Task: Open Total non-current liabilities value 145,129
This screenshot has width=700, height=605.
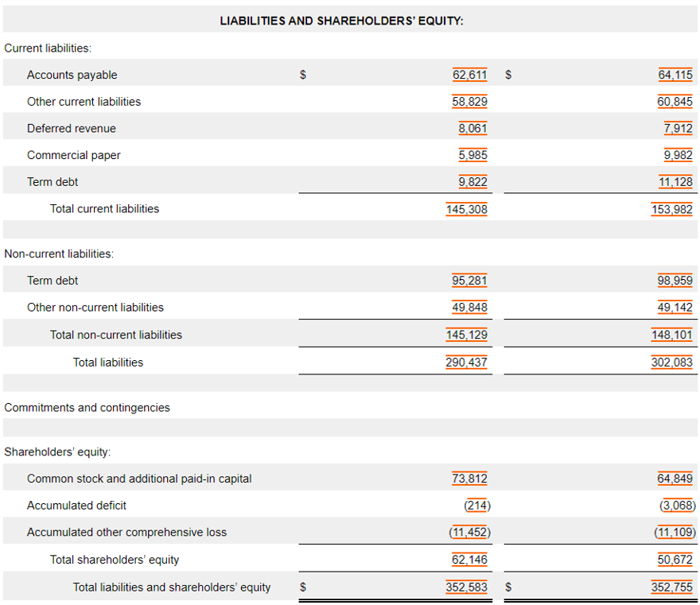Action: 467,335
